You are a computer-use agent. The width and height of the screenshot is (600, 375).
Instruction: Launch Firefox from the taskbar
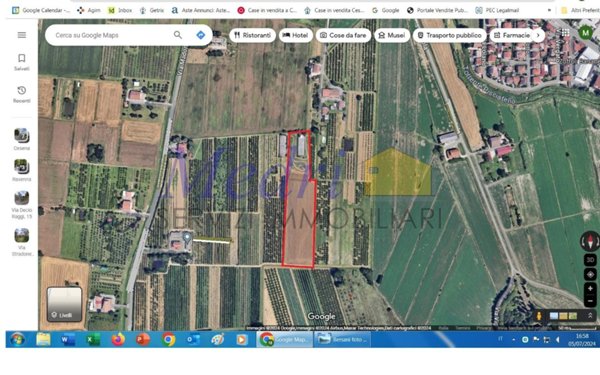click(x=118, y=339)
